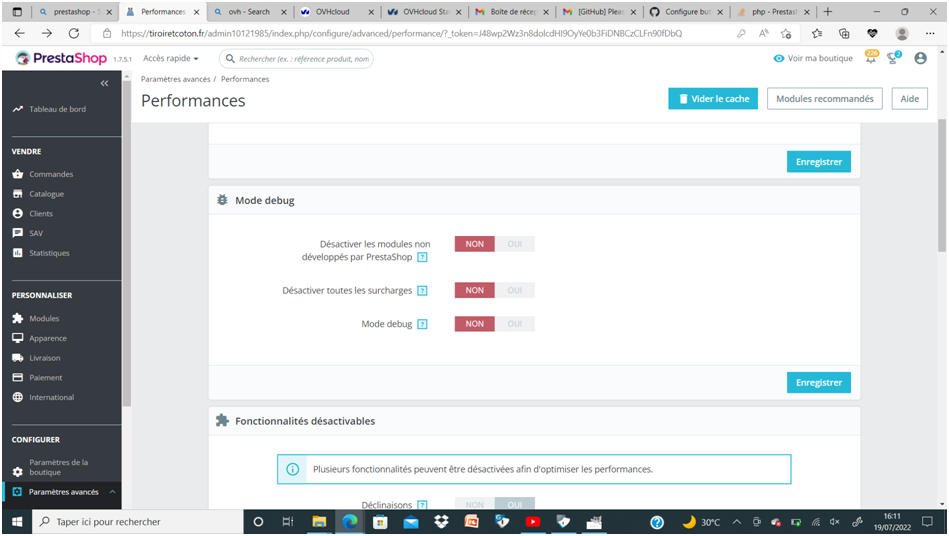The width and height of the screenshot is (949, 536).
Task: Open the Modules sidebar item
Action: tap(44, 318)
